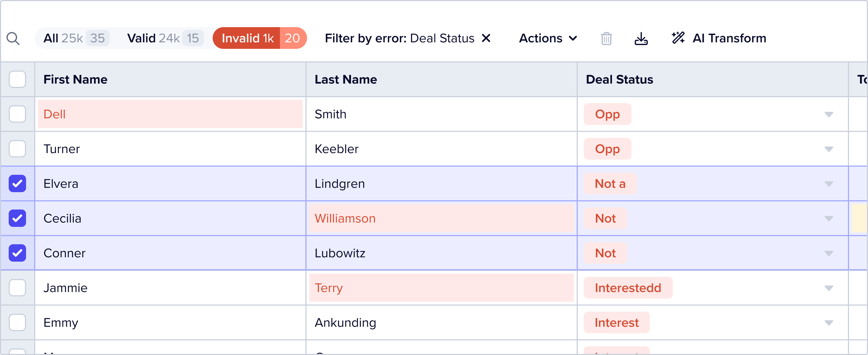Uncheck the checkbox for Elvera
868x355 pixels.
click(18, 184)
